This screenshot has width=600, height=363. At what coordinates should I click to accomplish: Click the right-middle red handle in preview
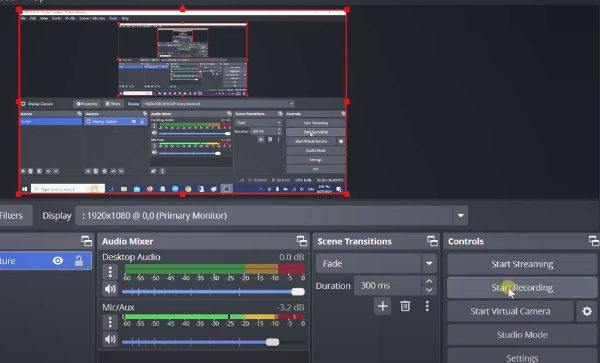click(x=347, y=102)
